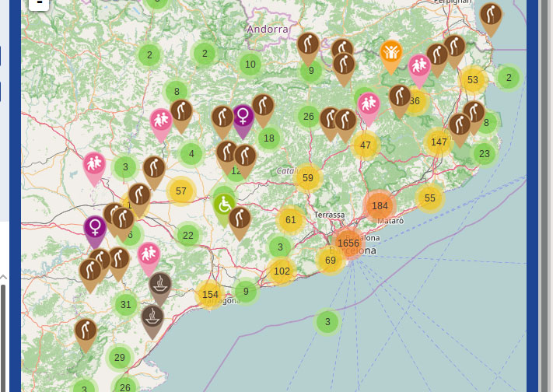The height and width of the screenshot is (392, 553).
Task: Click the yellow 154 cluster near Tarragona
Action: [210, 294]
